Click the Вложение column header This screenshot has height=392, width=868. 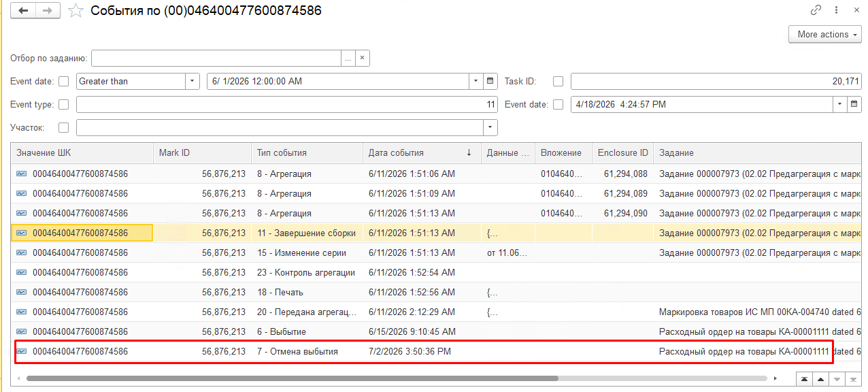pyautogui.click(x=563, y=153)
